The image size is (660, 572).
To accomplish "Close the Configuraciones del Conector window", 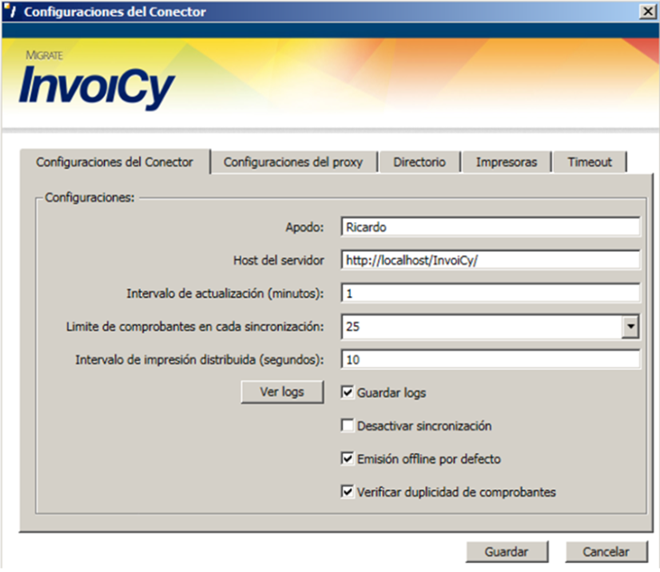I will (647, 11).
